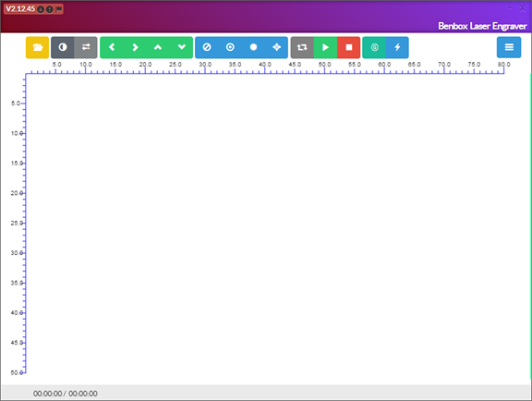Click the 25.0 mark on vertical ruler
Viewport: 532px width, 401px height.
tap(17, 223)
